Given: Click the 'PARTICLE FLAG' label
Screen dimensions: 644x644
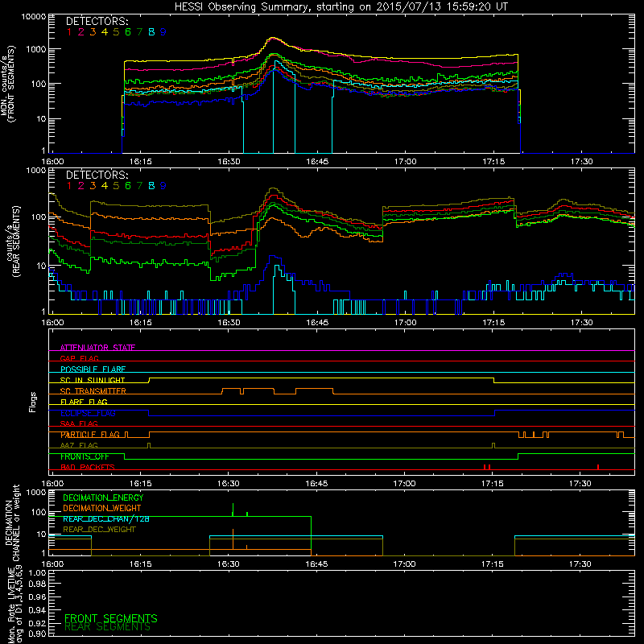Looking at the screenshot, I should [x=90, y=435].
